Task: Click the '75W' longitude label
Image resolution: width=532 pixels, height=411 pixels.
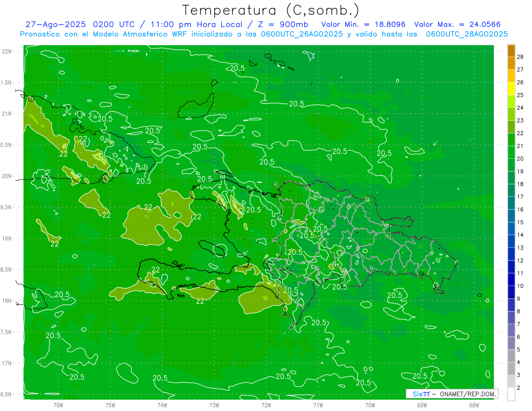Action: (110, 405)
